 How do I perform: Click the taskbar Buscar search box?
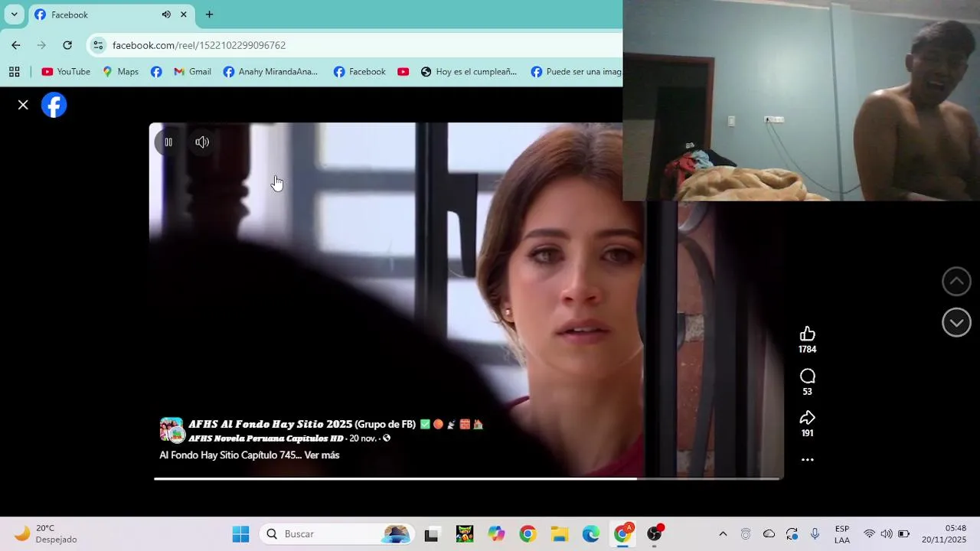337,534
